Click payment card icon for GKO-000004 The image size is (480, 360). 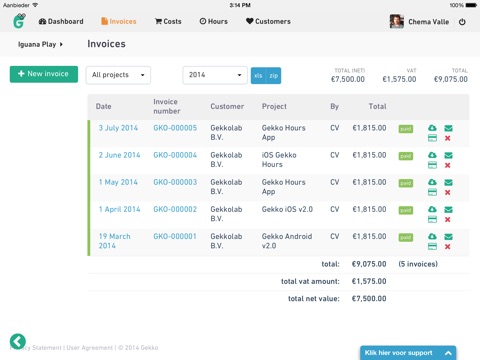click(x=432, y=165)
